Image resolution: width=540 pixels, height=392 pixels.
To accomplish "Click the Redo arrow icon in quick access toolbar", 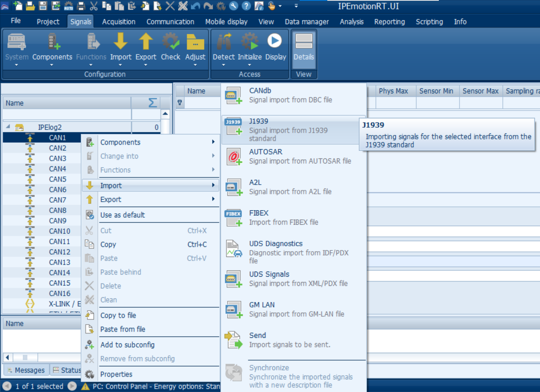I will [208, 6].
